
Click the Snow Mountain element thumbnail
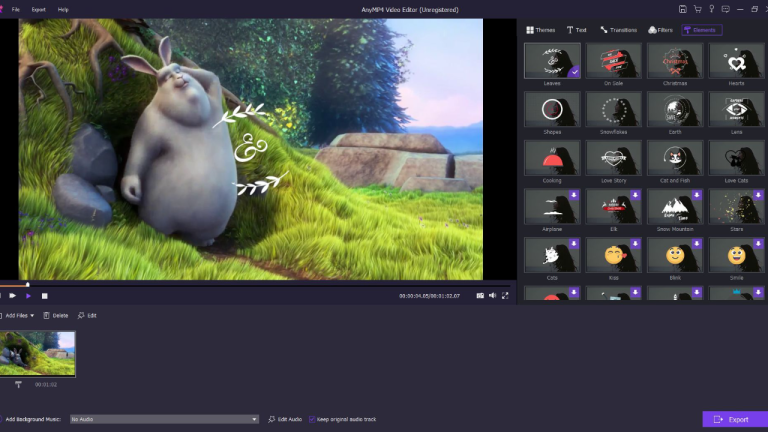[x=675, y=207]
